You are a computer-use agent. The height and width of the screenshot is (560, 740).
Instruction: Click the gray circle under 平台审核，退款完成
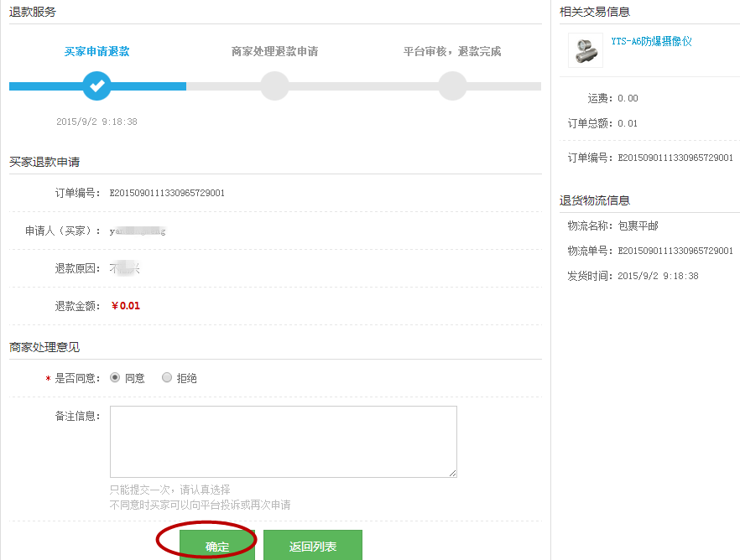(x=452, y=86)
